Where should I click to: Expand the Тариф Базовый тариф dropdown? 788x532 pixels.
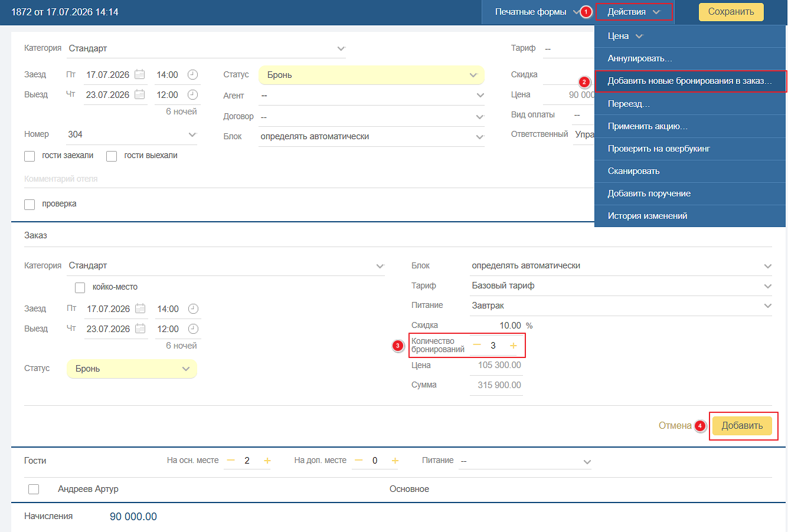point(621,285)
